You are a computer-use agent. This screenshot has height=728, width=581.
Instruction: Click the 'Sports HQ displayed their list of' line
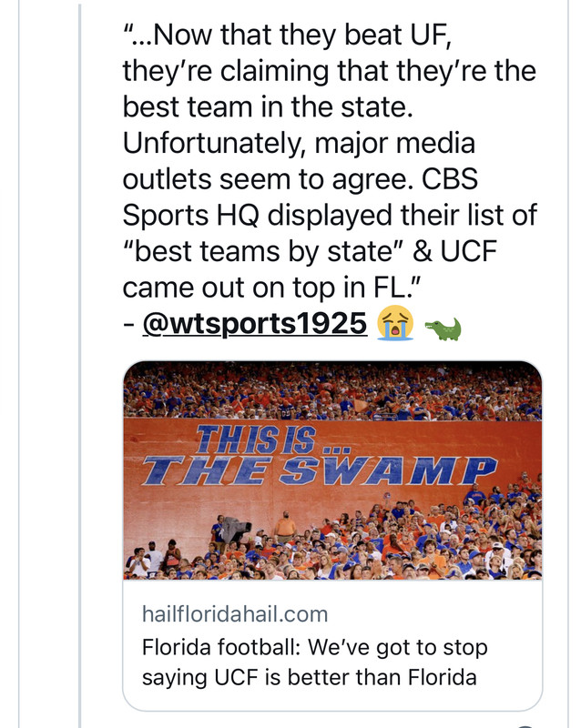point(330,216)
